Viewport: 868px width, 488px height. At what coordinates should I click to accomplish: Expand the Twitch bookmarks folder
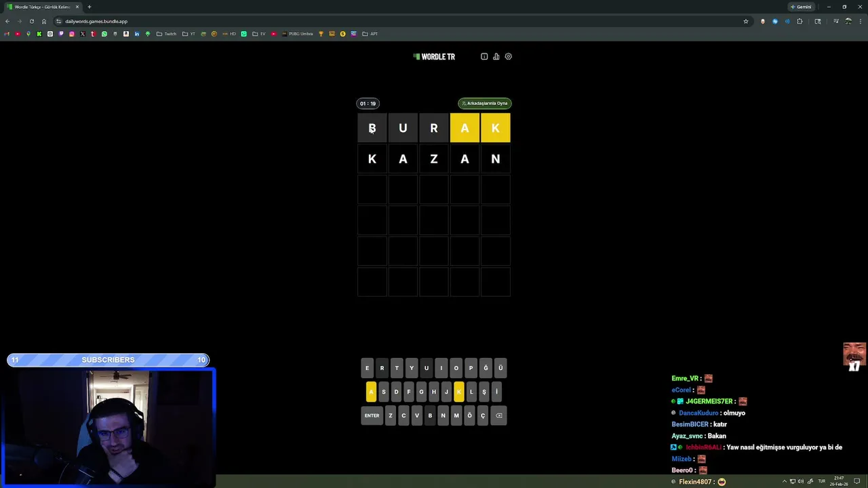tap(166, 34)
